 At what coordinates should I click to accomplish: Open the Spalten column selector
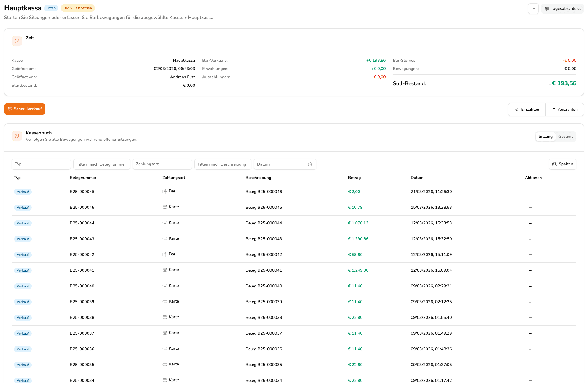click(562, 164)
